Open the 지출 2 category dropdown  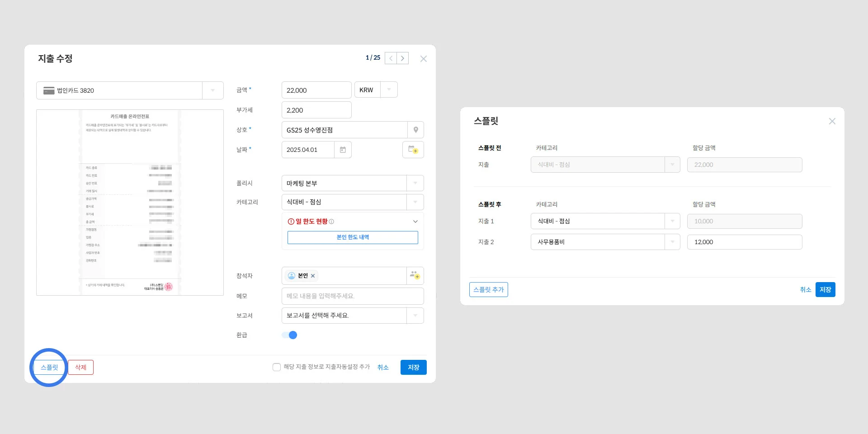tap(673, 242)
